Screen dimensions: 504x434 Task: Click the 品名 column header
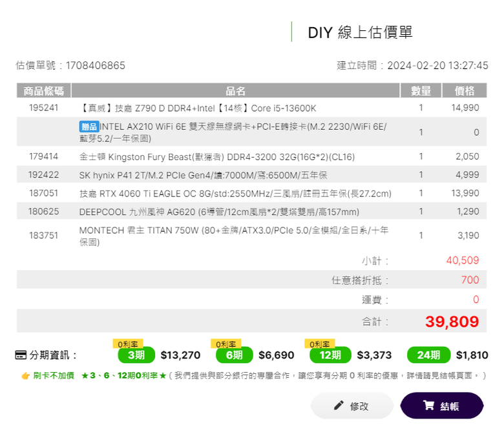click(235, 90)
